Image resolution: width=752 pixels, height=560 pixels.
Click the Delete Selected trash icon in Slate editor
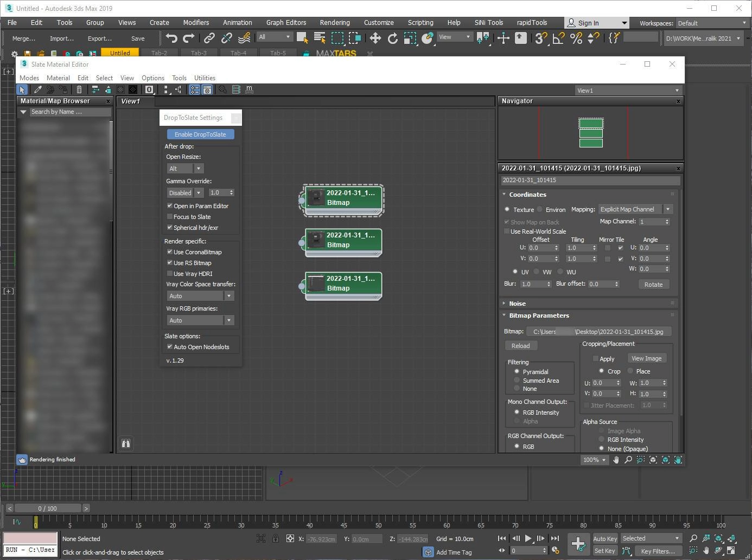(79, 89)
